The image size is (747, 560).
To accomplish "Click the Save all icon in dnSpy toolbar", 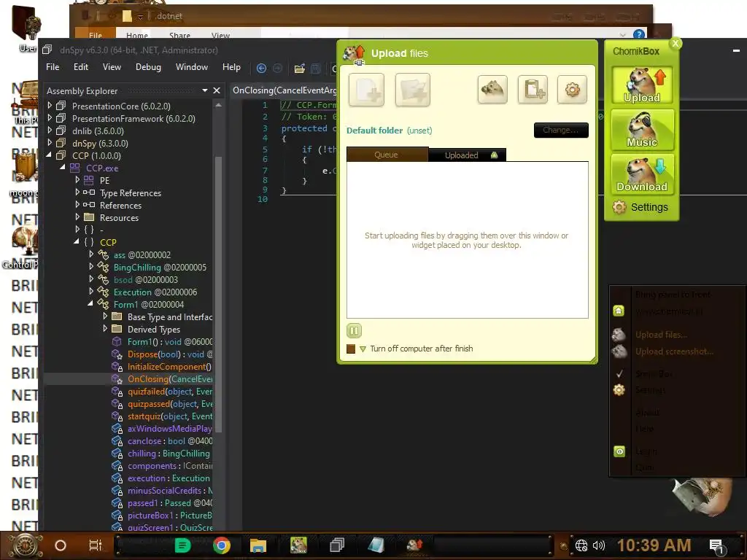I will click(315, 69).
